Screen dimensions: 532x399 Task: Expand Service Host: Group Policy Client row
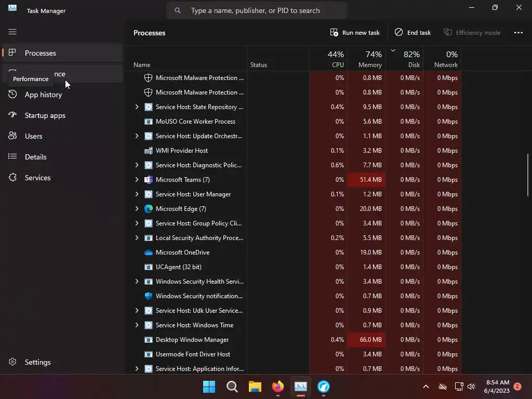tap(137, 223)
